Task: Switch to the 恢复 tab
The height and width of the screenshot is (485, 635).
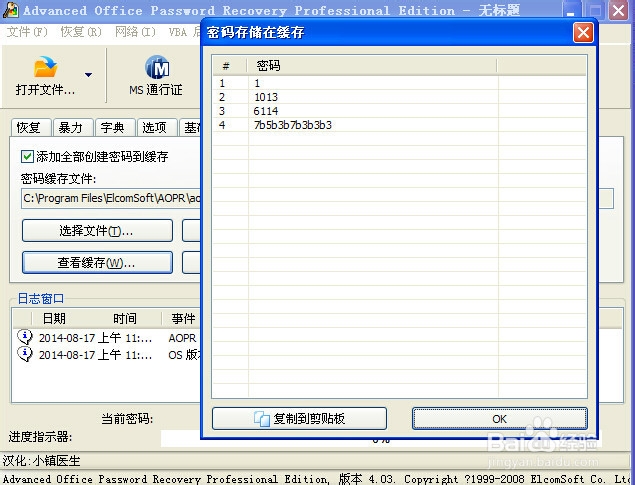Action: (x=31, y=128)
